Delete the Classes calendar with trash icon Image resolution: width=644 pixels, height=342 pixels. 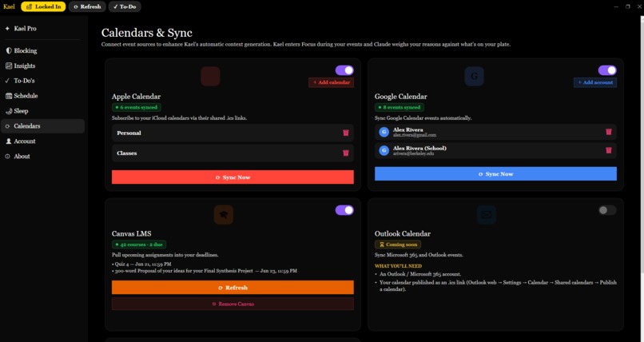tap(346, 153)
